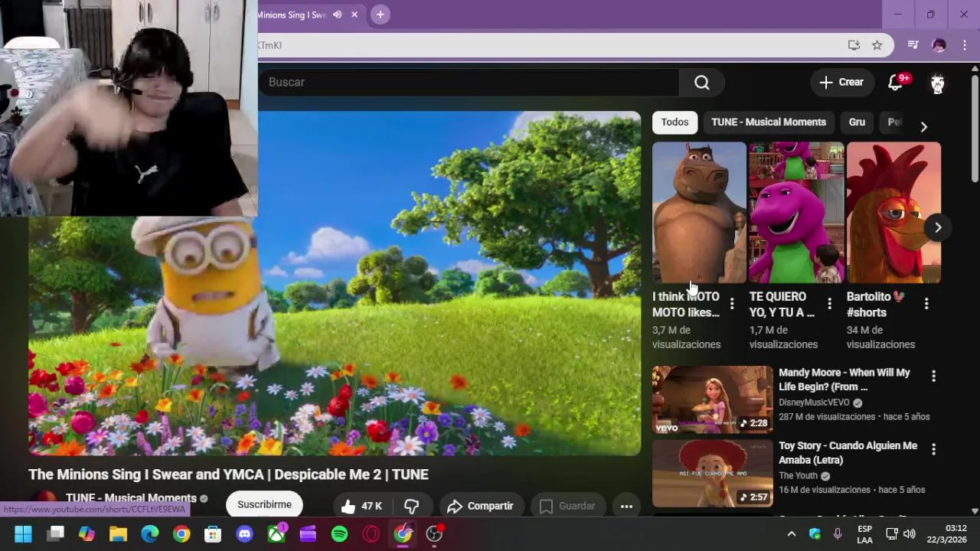This screenshot has width=980, height=551.
Task: Select the TUNE - Musical Moments chip
Action: coord(769,122)
